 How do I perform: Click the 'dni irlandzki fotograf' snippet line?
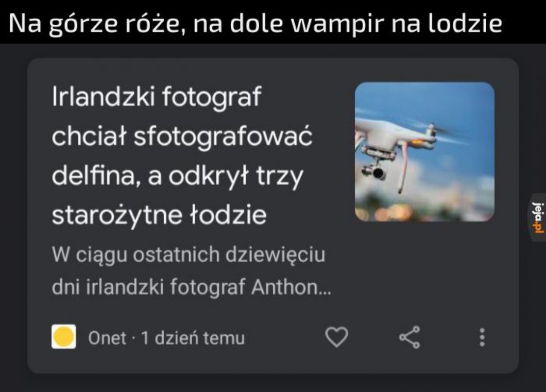click(x=148, y=287)
